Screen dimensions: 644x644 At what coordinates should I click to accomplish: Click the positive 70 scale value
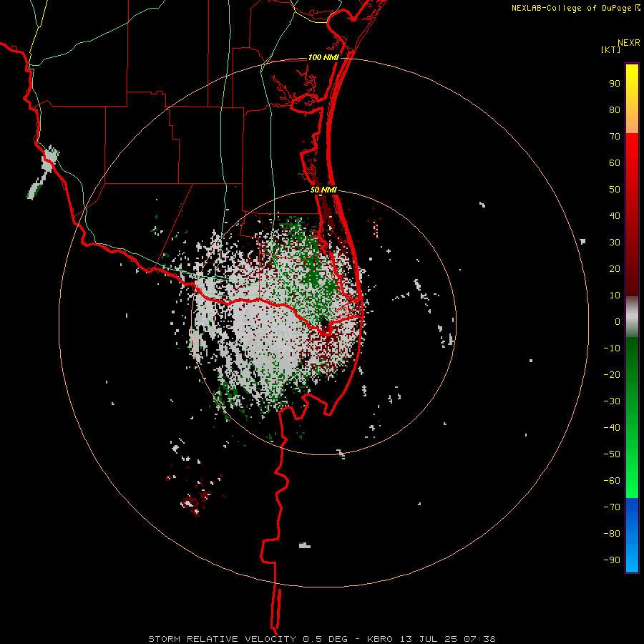pos(615,137)
